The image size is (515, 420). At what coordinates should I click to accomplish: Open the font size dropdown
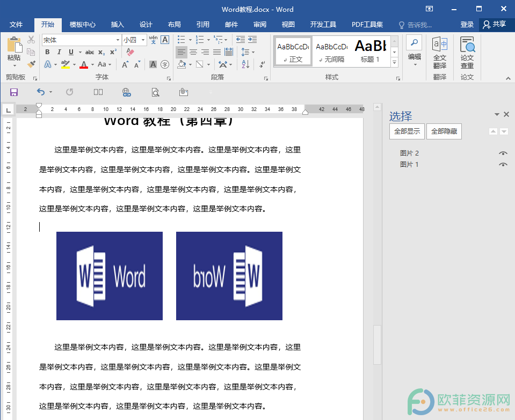(143, 40)
